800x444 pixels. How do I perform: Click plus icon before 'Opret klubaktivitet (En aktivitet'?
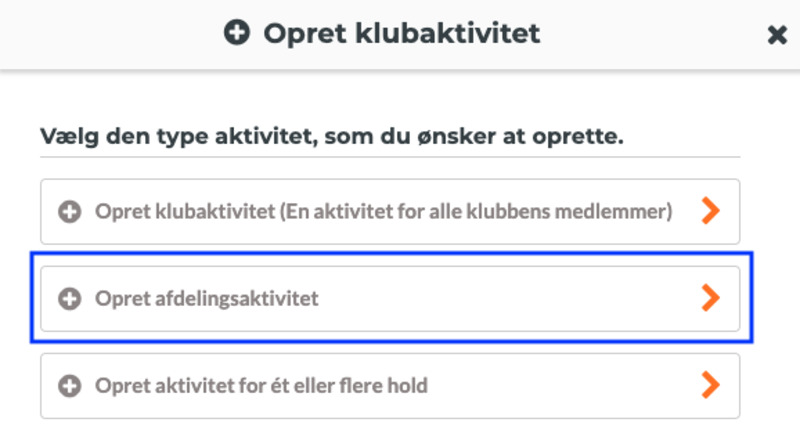[x=69, y=211]
